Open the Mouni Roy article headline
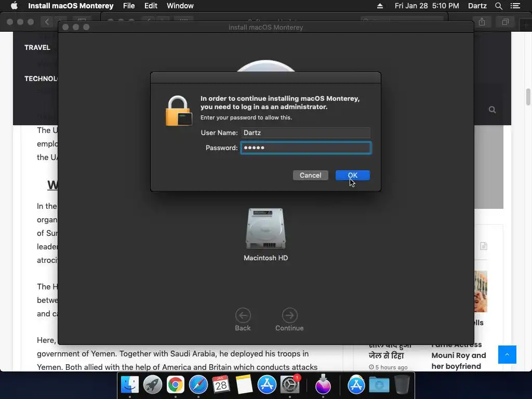The width and height of the screenshot is (532, 399). click(x=459, y=355)
